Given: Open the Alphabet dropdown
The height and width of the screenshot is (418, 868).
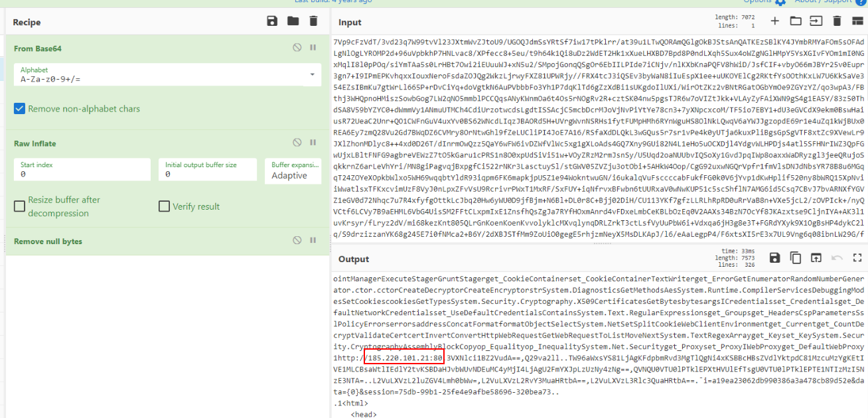Looking at the screenshot, I should click(167, 74).
